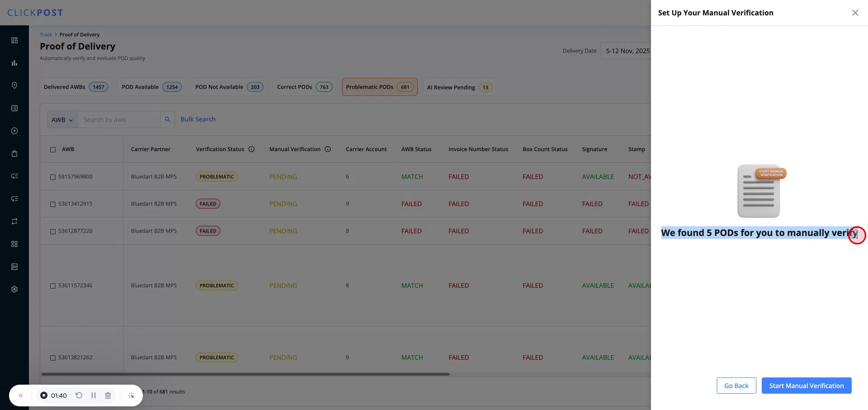Open the tracking location pin sidebar icon

click(14, 86)
